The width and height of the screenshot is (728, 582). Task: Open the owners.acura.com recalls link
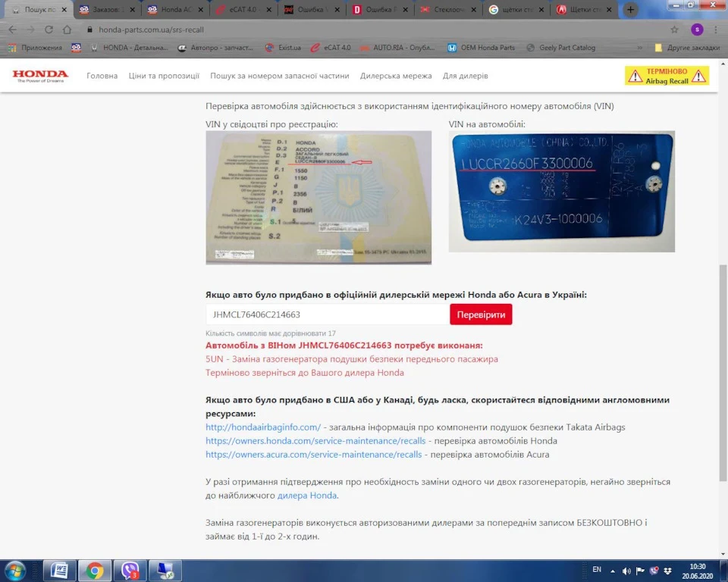click(x=314, y=455)
